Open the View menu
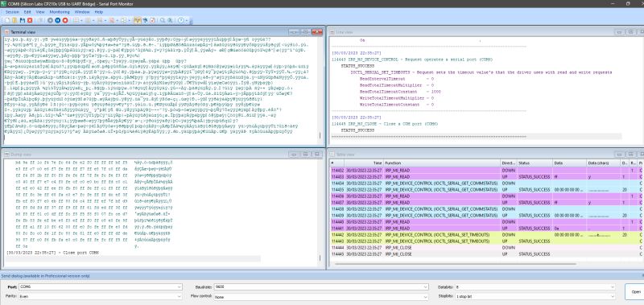The image size is (644, 305). tap(40, 12)
